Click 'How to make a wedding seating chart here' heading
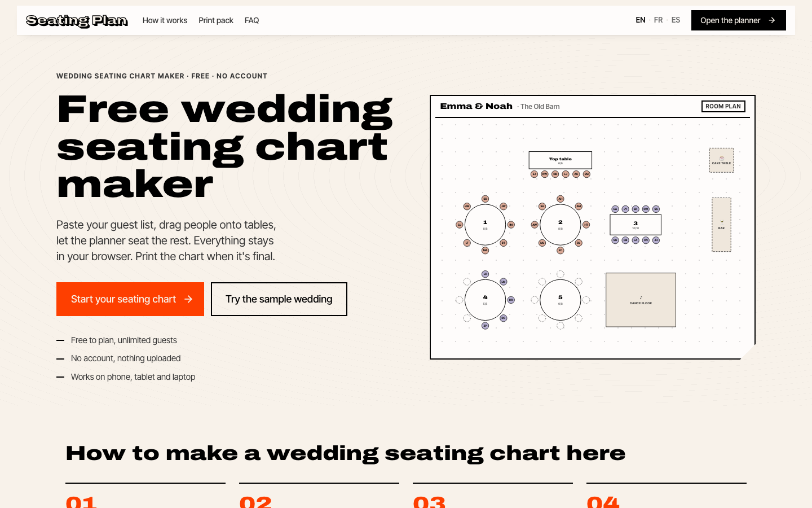 [x=346, y=453]
